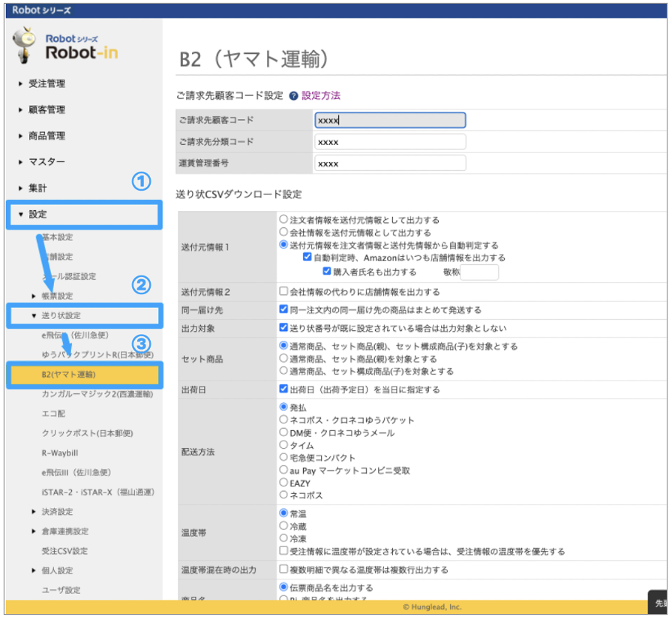The height and width of the screenshot is (620, 672).
Task: Collapse the 設定 menu section
Action: click(x=37, y=215)
